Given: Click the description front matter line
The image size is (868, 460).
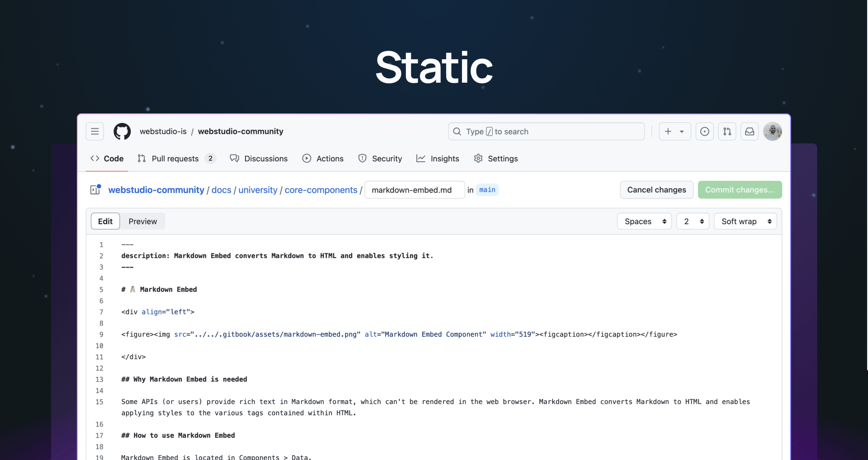Looking at the screenshot, I should tap(277, 256).
